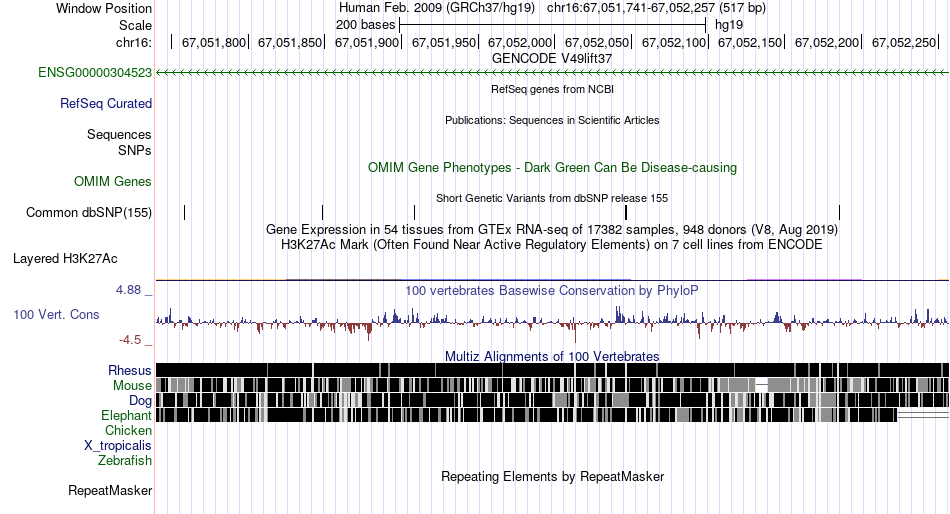Select the Mouse alignment row label

tap(132, 386)
